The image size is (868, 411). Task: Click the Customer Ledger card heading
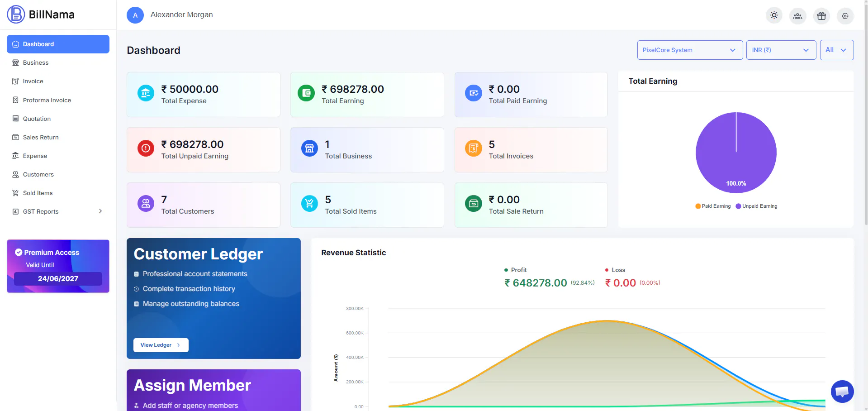click(x=198, y=254)
